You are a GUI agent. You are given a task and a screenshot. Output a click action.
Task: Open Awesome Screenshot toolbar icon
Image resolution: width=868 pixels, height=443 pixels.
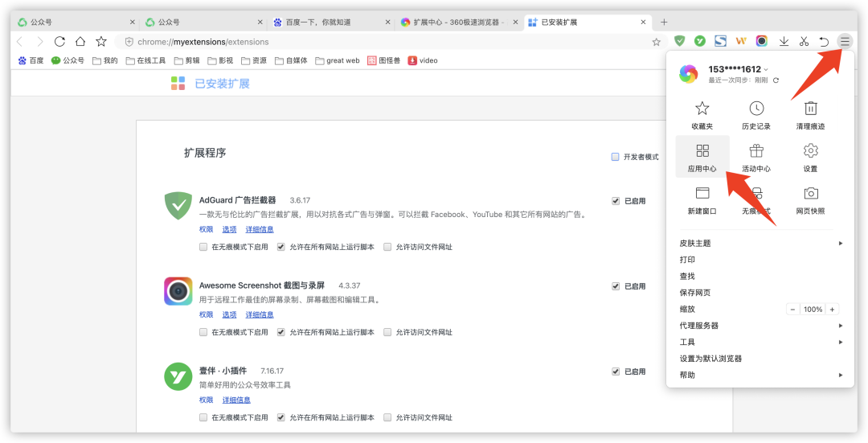[762, 40]
